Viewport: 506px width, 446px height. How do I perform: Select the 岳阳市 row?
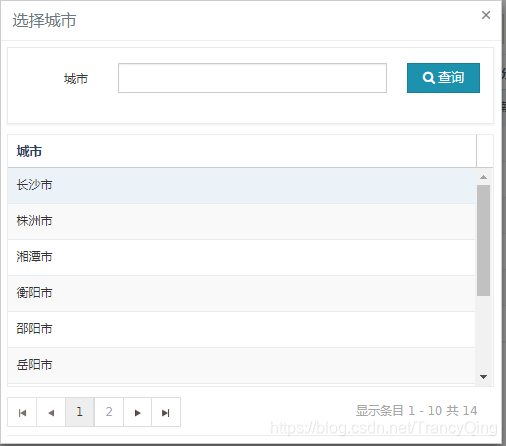click(x=241, y=365)
